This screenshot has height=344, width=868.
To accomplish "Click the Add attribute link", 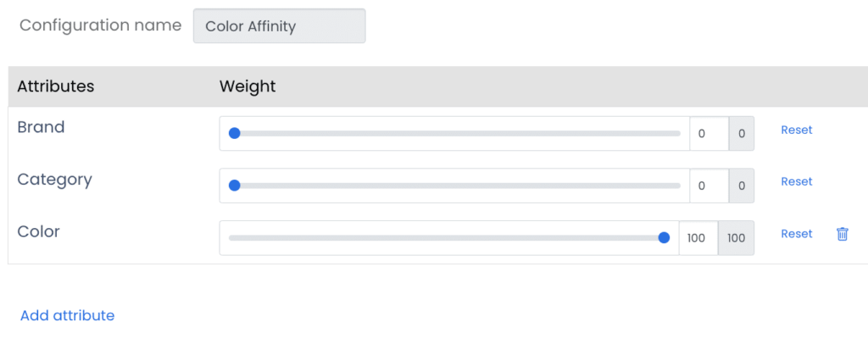I will click(67, 315).
